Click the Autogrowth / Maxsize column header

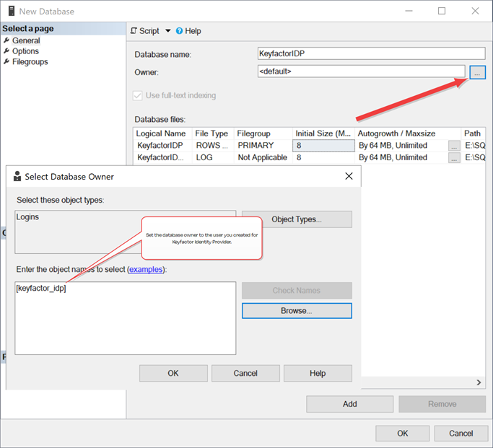pyautogui.click(x=408, y=133)
